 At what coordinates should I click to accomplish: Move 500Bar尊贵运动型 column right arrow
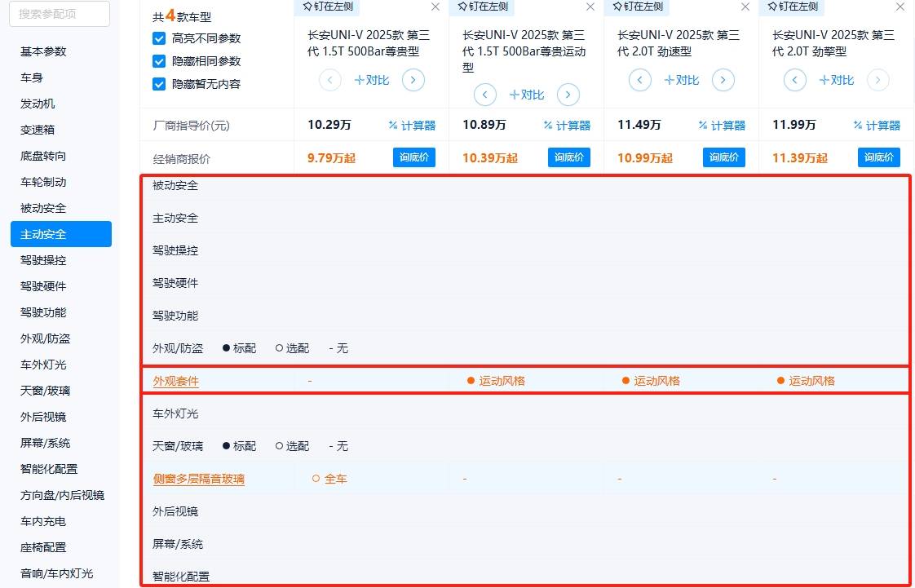(x=568, y=95)
